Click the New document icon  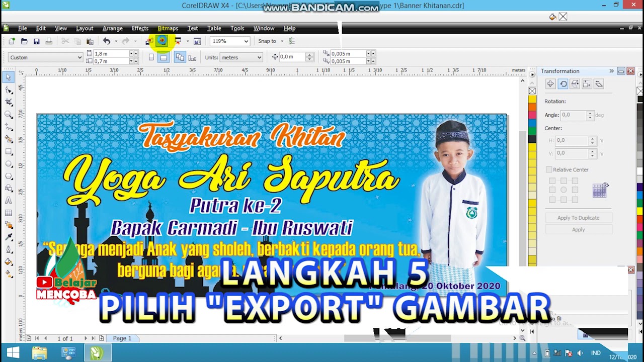coord(12,41)
